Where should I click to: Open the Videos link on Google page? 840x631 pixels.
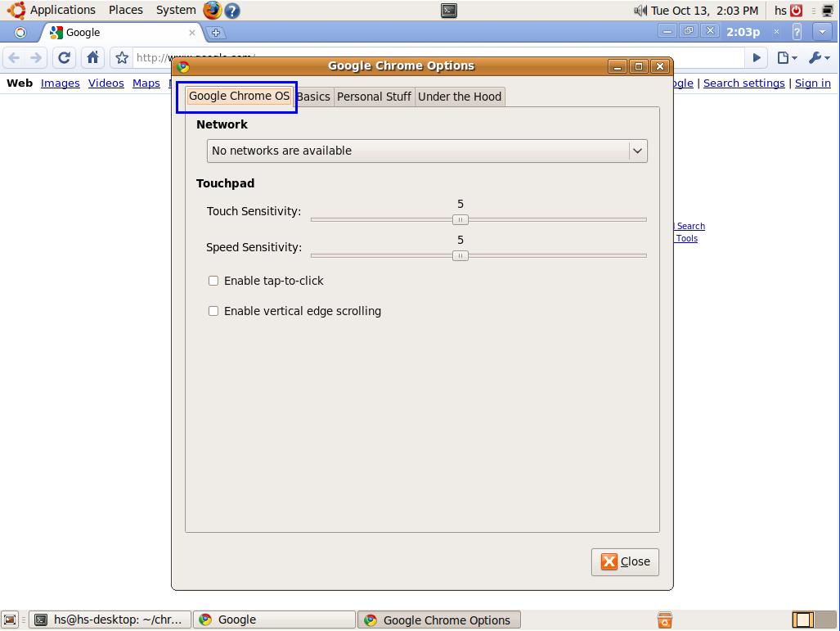(x=106, y=83)
